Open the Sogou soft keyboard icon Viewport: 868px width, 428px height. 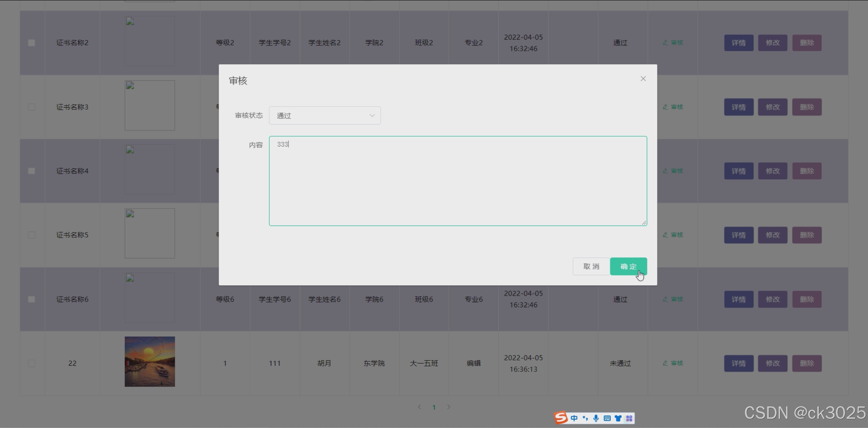pyautogui.click(x=607, y=418)
